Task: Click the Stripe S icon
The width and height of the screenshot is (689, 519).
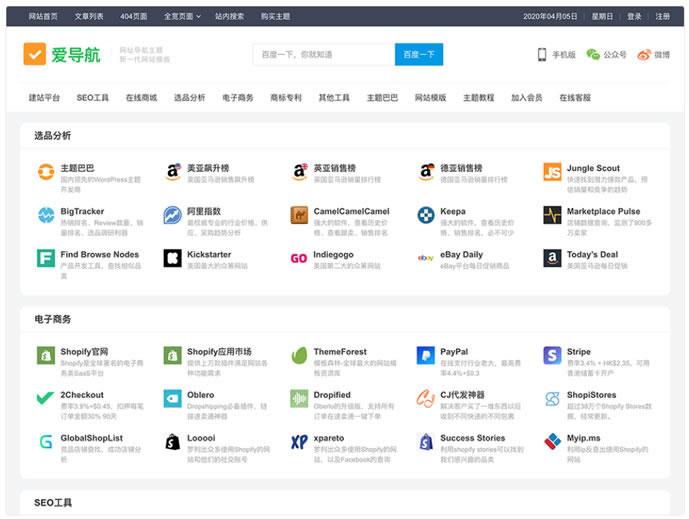Action: 552,355
